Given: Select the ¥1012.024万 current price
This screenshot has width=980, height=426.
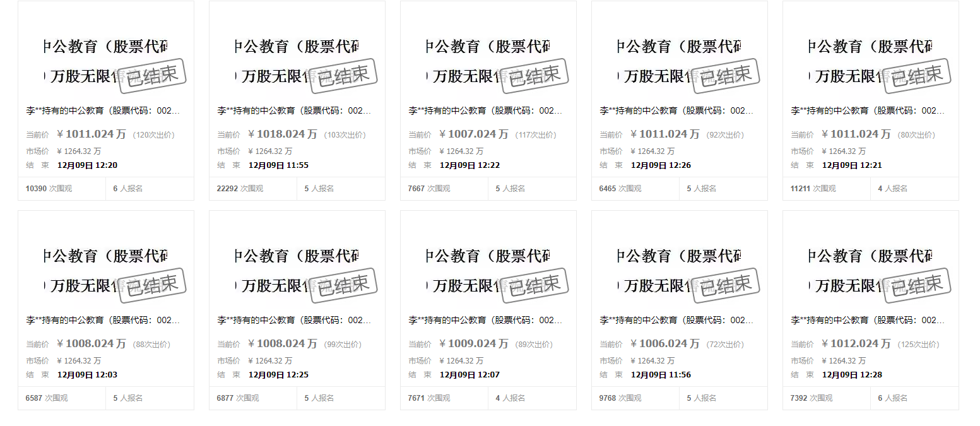Looking at the screenshot, I should click(856, 344).
